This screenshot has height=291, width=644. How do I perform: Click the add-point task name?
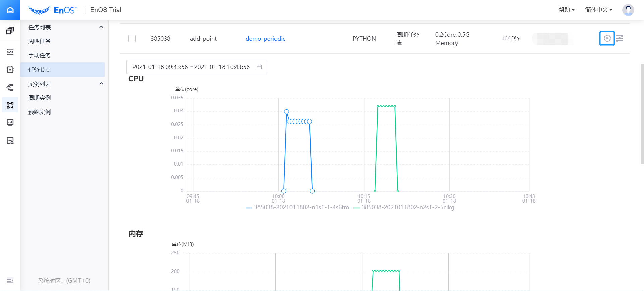203,39
